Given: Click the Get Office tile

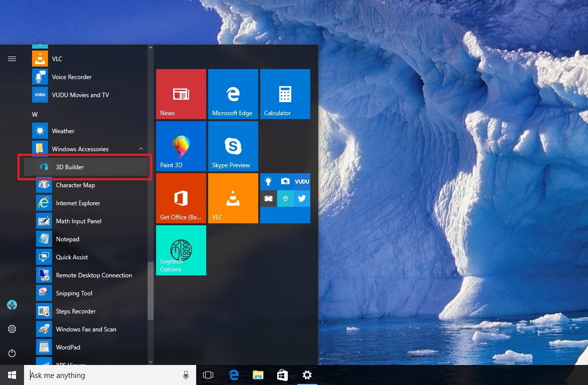Looking at the screenshot, I should click(x=181, y=198).
